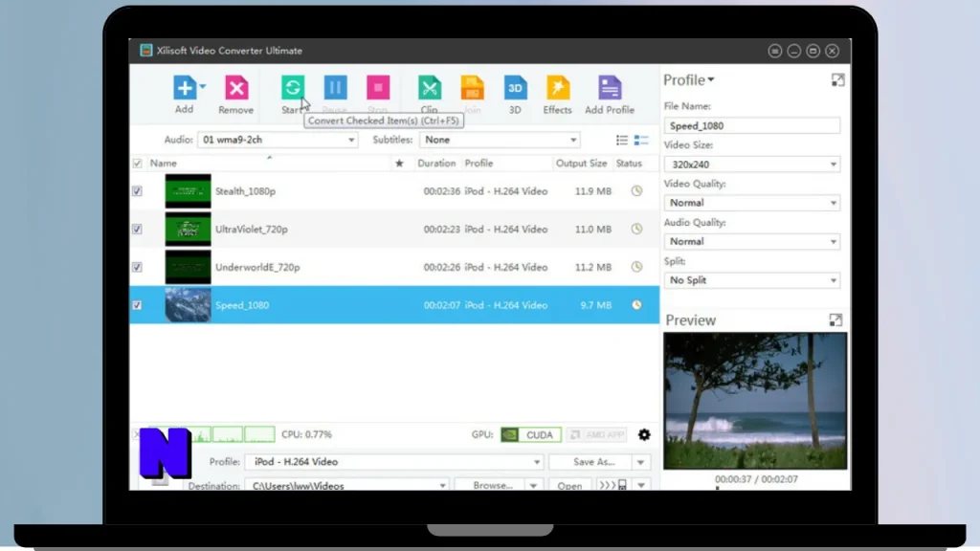Click the Add file icon
The width and height of the screenshot is (980, 551).
tap(185, 87)
